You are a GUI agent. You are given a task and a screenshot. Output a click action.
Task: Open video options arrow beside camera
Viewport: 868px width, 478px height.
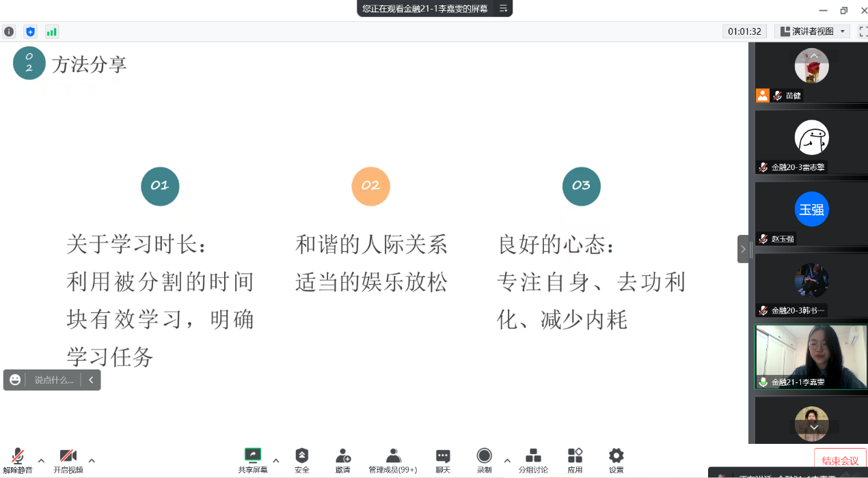92,460
